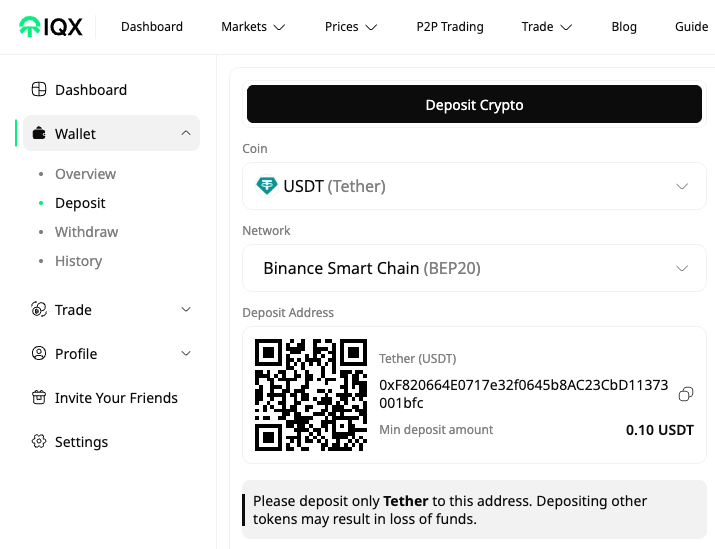Click the Settings gear icon

[x=39, y=441]
